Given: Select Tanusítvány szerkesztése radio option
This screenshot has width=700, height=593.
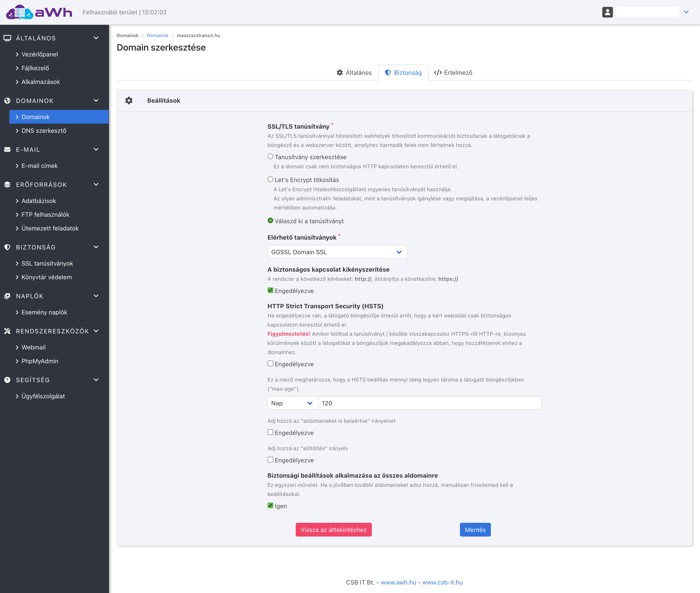Looking at the screenshot, I should [x=270, y=157].
